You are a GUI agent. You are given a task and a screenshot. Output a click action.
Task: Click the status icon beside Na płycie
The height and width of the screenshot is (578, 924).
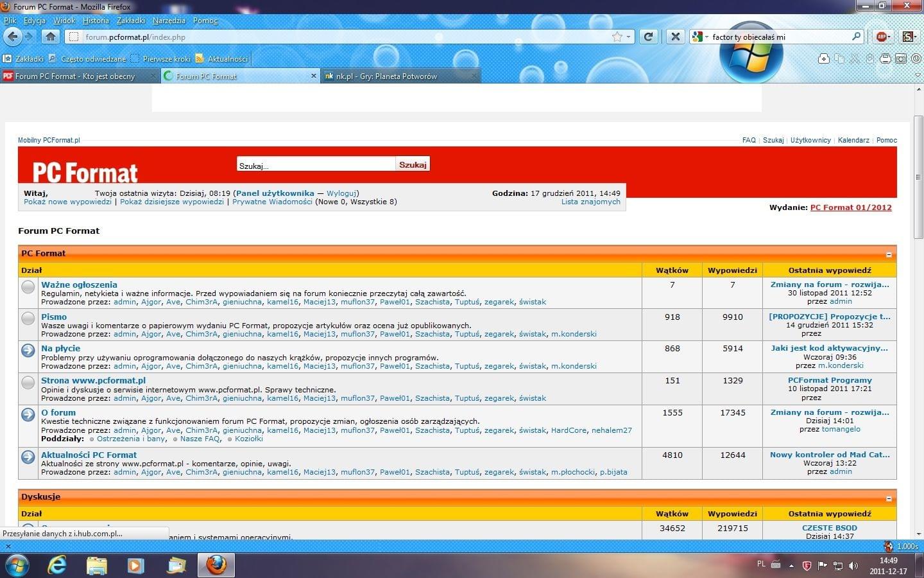point(28,351)
